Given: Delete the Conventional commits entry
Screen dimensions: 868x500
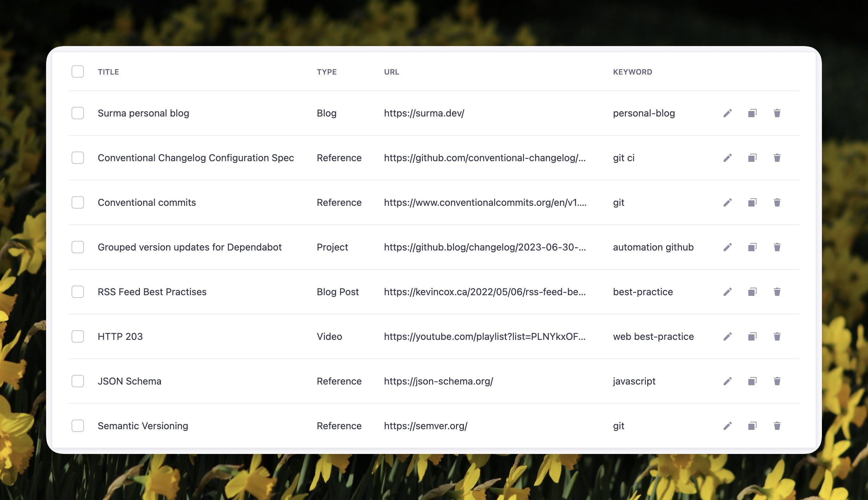Looking at the screenshot, I should point(777,202).
